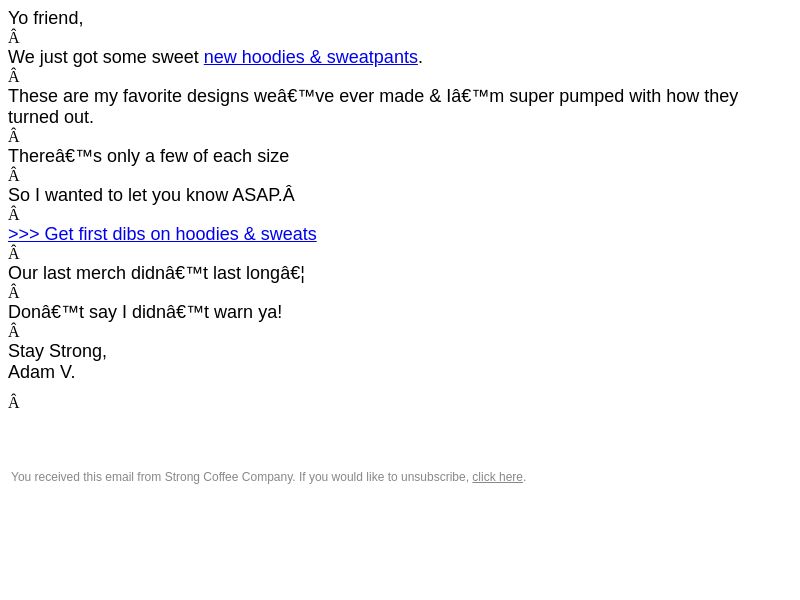Click the Â character just above the "Get first dibs" link

[14, 215]
